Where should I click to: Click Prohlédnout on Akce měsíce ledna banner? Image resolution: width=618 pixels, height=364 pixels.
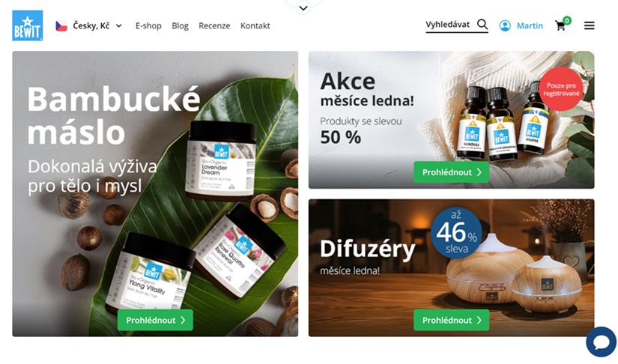(x=451, y=172)
